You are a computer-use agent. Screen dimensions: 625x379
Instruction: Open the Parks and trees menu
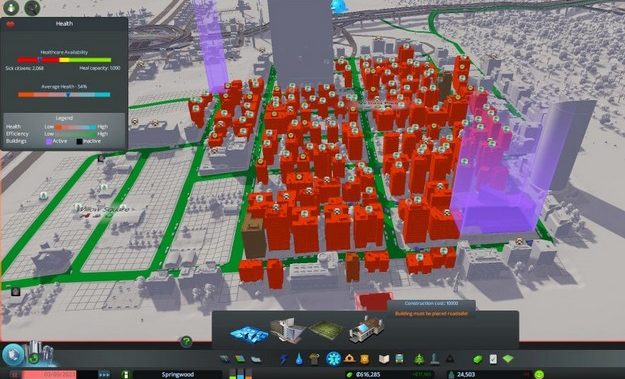[x=419, y=359]
